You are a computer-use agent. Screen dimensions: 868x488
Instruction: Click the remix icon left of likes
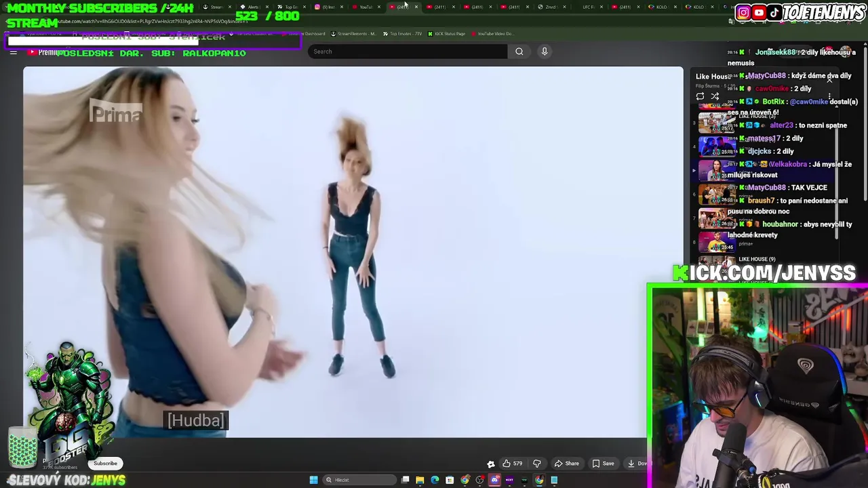coord(490,464)
